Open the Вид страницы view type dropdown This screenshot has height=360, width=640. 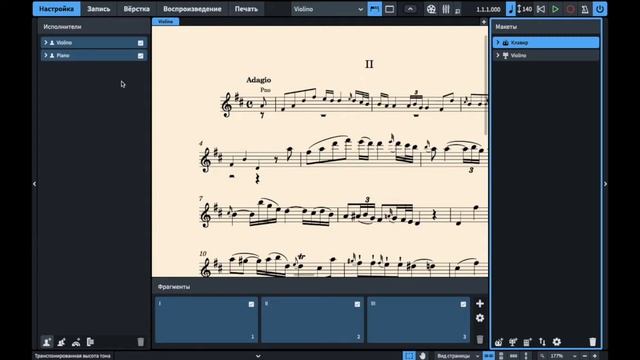point(458,356)
